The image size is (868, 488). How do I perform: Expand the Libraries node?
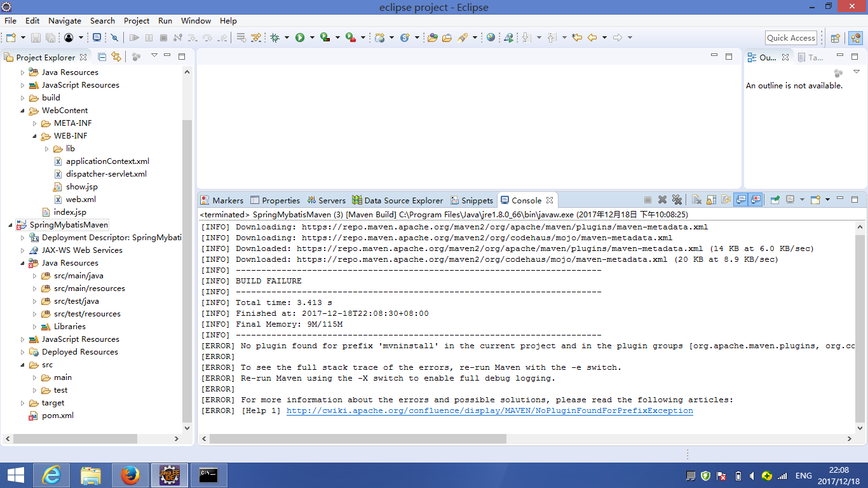[x=35, y=327]
